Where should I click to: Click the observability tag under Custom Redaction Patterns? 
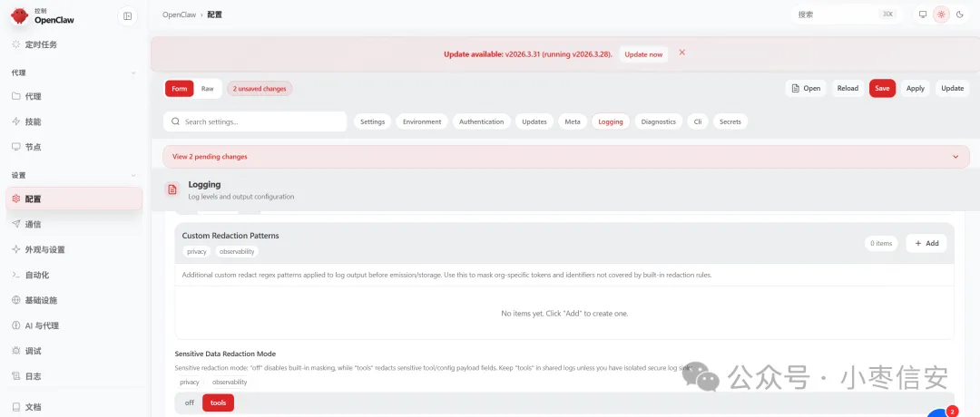(237, 252)
